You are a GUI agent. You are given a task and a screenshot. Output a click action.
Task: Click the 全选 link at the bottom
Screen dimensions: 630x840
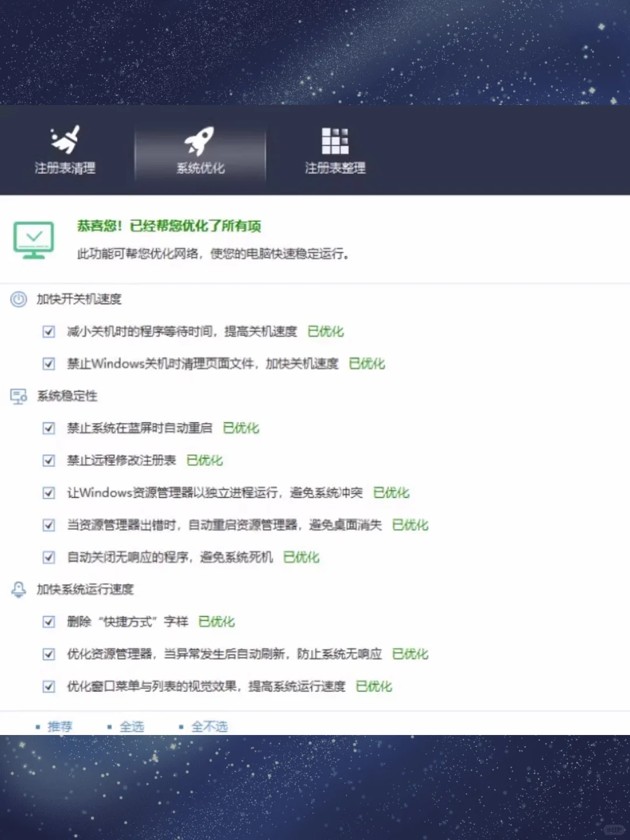tap(132, 726)
